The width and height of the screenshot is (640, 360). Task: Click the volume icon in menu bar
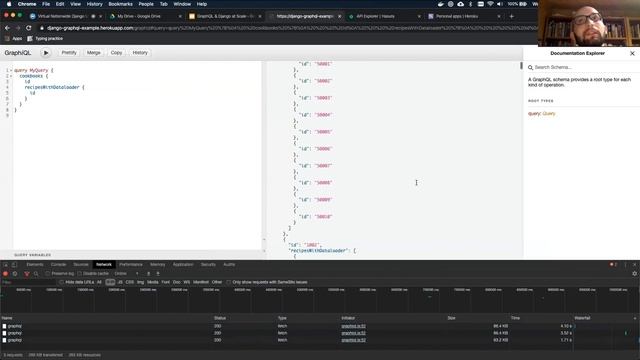click(500, 4)
